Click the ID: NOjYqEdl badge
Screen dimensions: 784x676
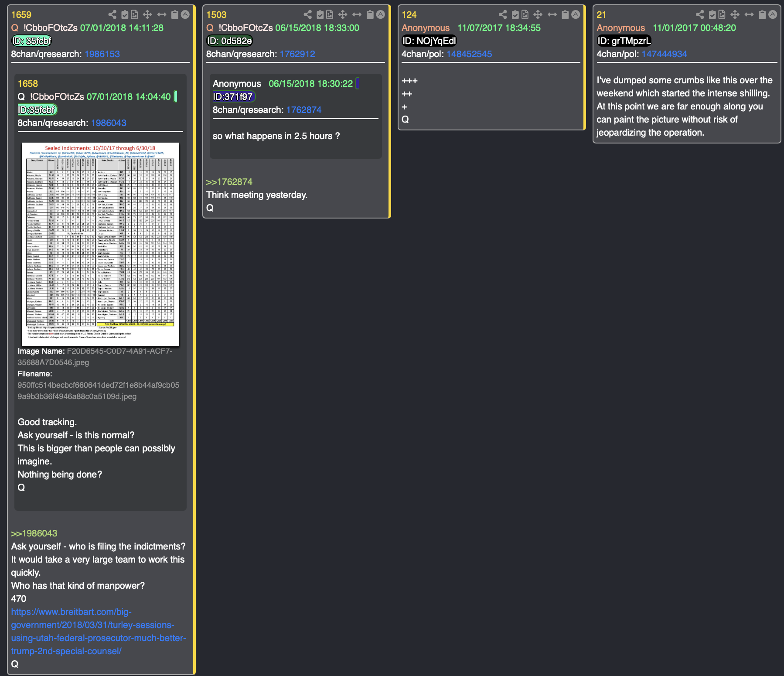click(x=429, y=41)
